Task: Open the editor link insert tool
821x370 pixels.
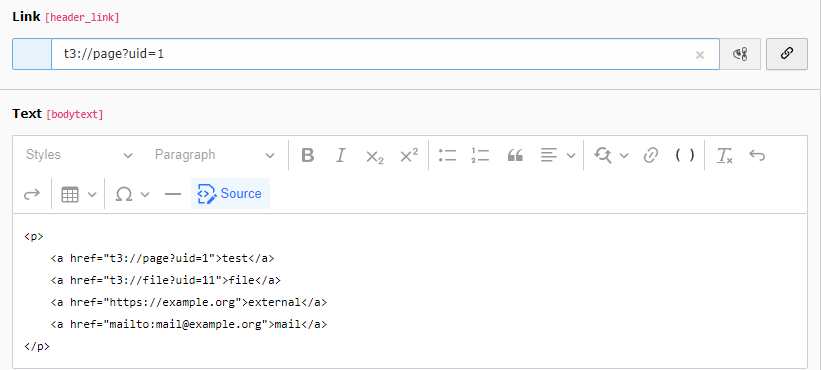Action: [x=650, y=155]
